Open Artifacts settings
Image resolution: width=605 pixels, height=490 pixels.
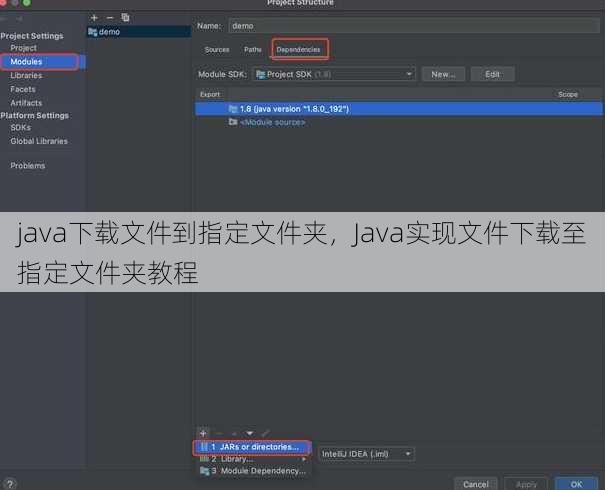tap(26, 103)
